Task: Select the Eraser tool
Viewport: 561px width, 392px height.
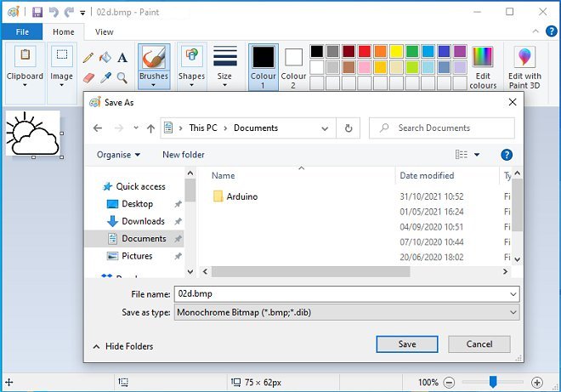Action: pyautogui.click(x=88, y=77)
